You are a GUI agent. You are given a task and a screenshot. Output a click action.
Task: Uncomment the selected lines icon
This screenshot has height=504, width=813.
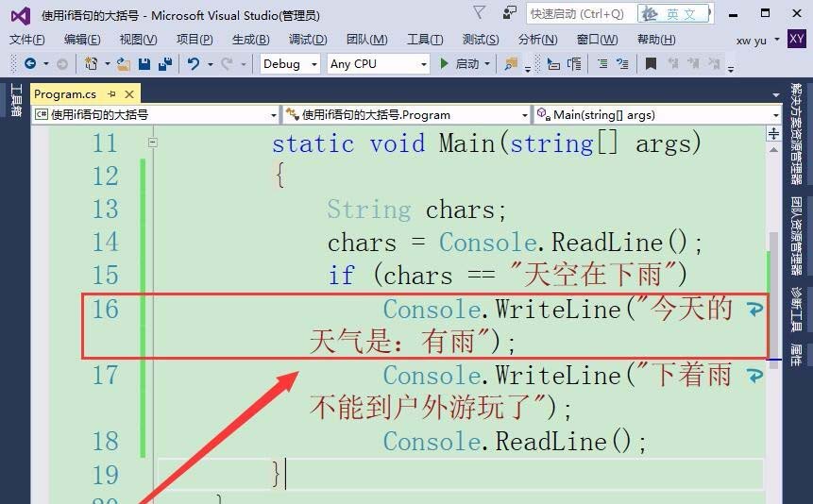(622, 64)
